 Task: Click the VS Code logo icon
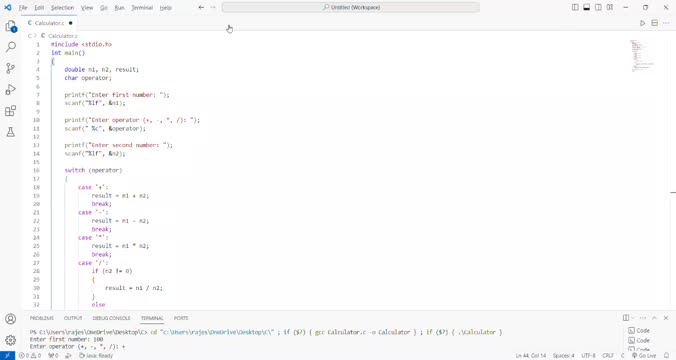point(8,7)
